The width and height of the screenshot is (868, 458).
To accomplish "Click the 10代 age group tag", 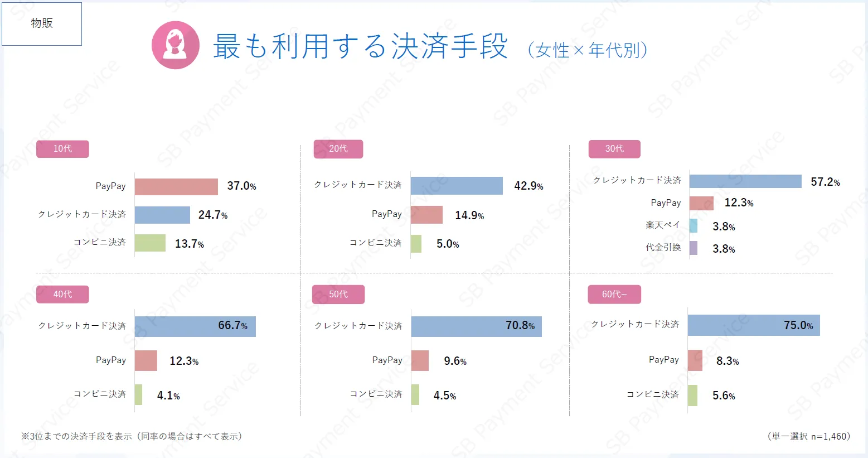I will pyautogui.click(x=62, y=149).
